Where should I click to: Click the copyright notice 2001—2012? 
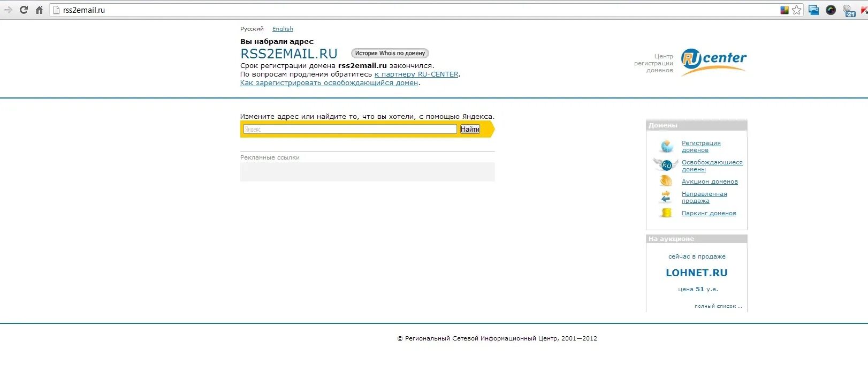pos(497,338)
